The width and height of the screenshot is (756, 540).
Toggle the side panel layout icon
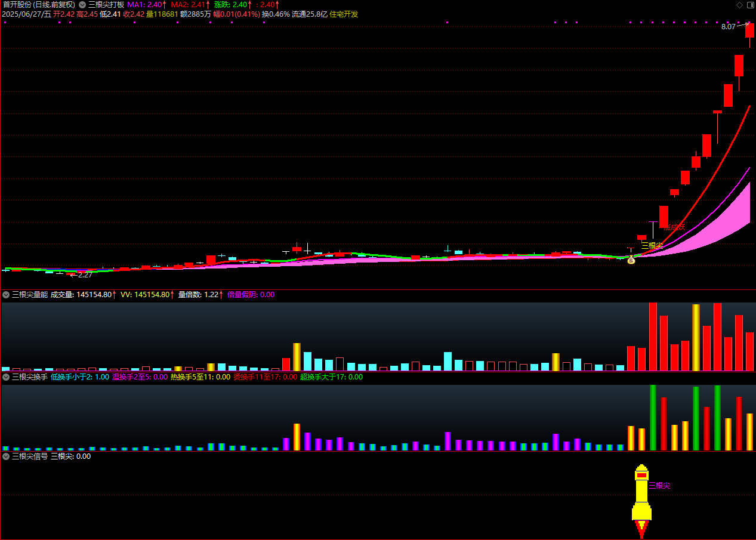click(x=749, y=5)
